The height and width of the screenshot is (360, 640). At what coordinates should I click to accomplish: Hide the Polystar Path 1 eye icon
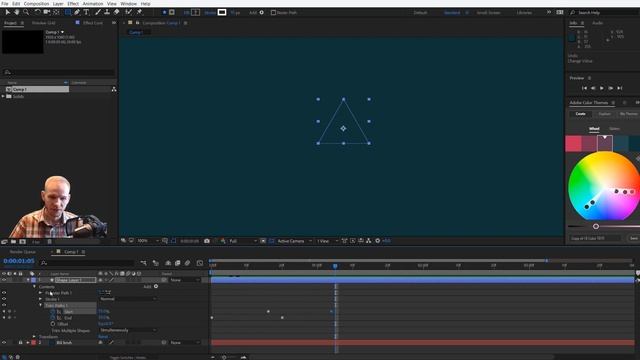tap(4, 293)
